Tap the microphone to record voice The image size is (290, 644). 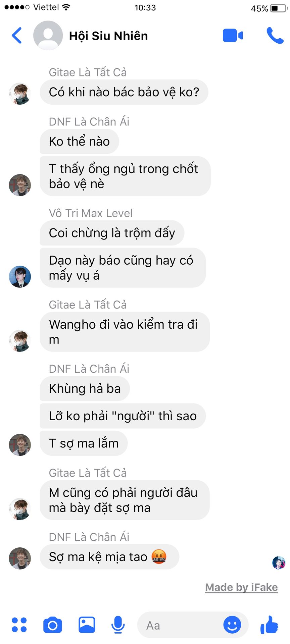click(x=118, y=625)
